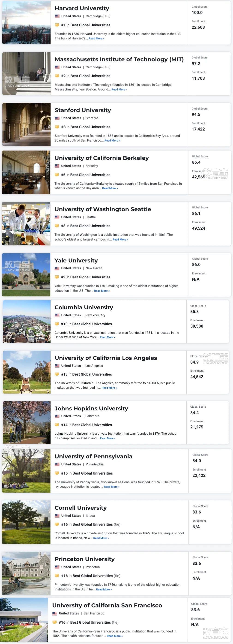Open Read More in Stanford University description

point(112,141)
